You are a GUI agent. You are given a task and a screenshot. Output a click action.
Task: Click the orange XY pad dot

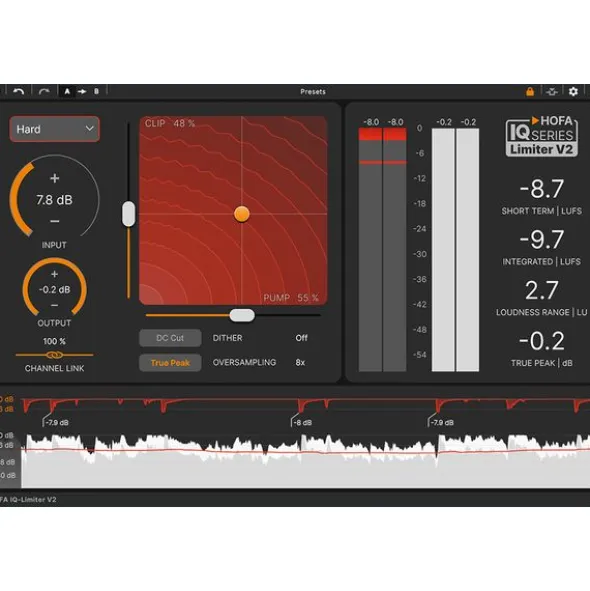point(242,214)
